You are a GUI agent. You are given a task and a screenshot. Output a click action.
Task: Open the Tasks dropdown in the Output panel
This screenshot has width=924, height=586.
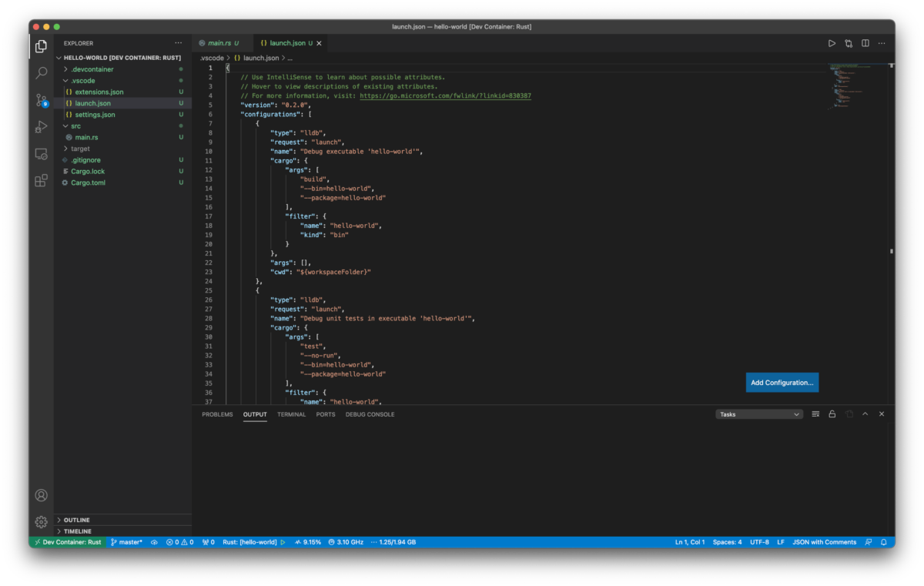758,414
